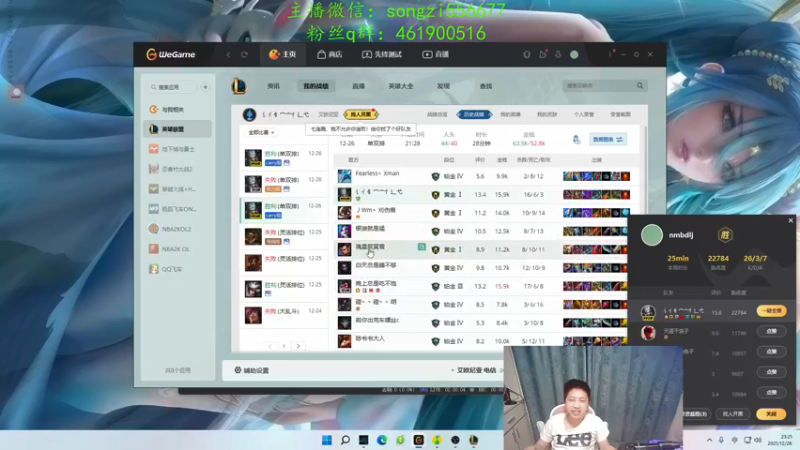Click the green icon in the hovered player row
The image size is (800, 450).
[x=422, y=247]
